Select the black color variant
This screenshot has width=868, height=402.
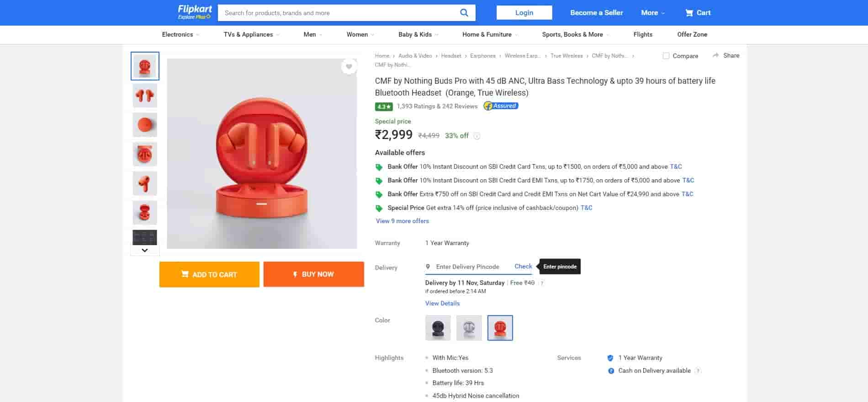point(438,328)
